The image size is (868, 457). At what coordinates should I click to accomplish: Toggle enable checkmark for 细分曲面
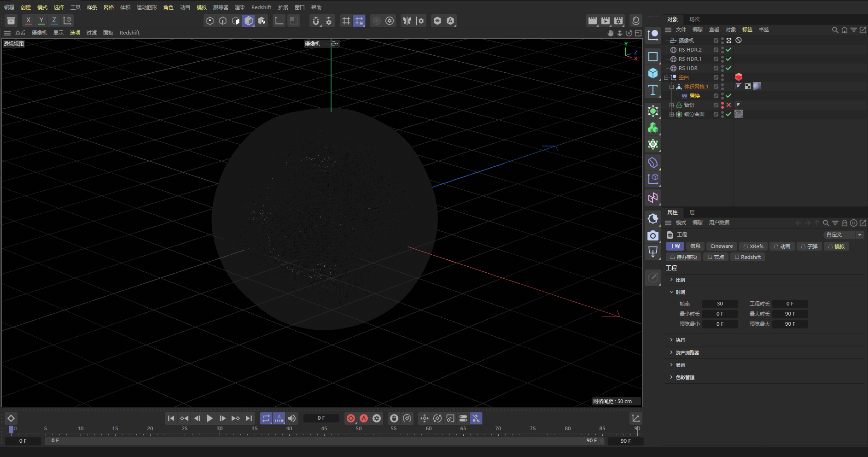tap(729, 114)
